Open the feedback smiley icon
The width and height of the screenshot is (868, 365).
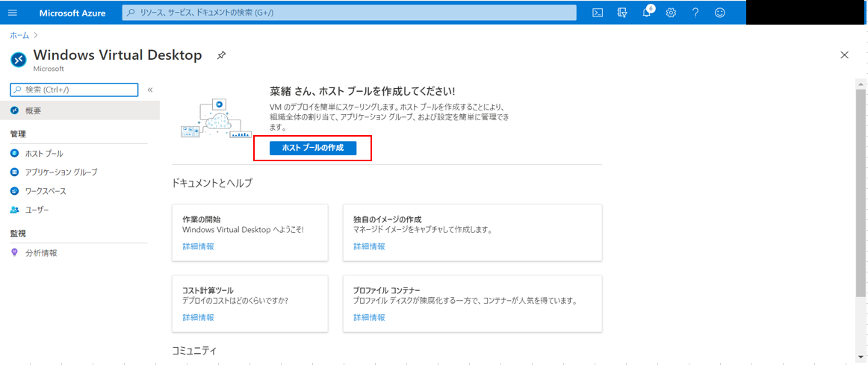pos(719,13)
